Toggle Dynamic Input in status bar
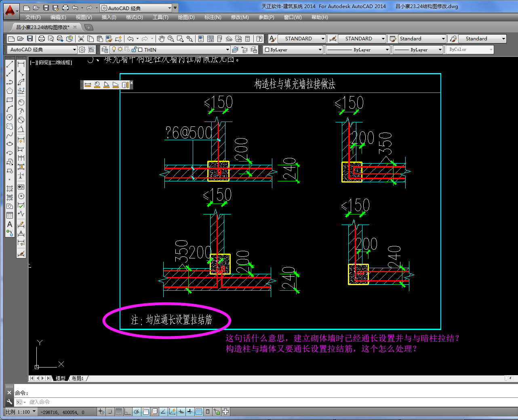Screen dimensions: 518x420 tap(181, 412)
